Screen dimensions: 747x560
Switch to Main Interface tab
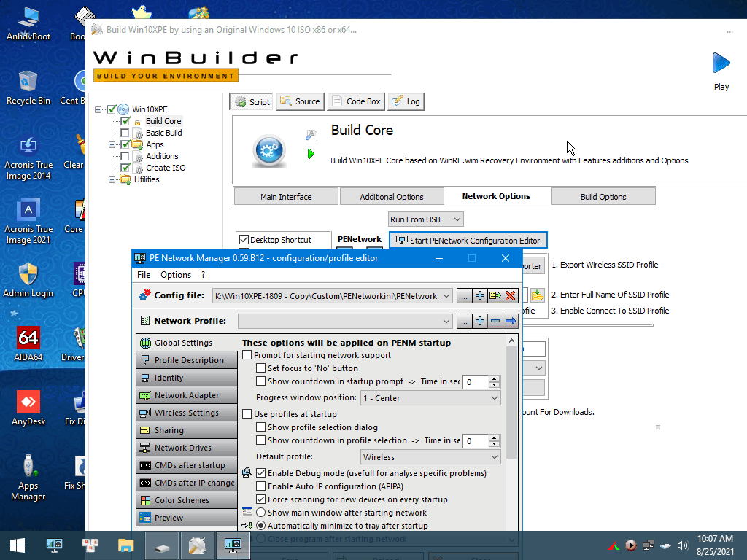286,197
